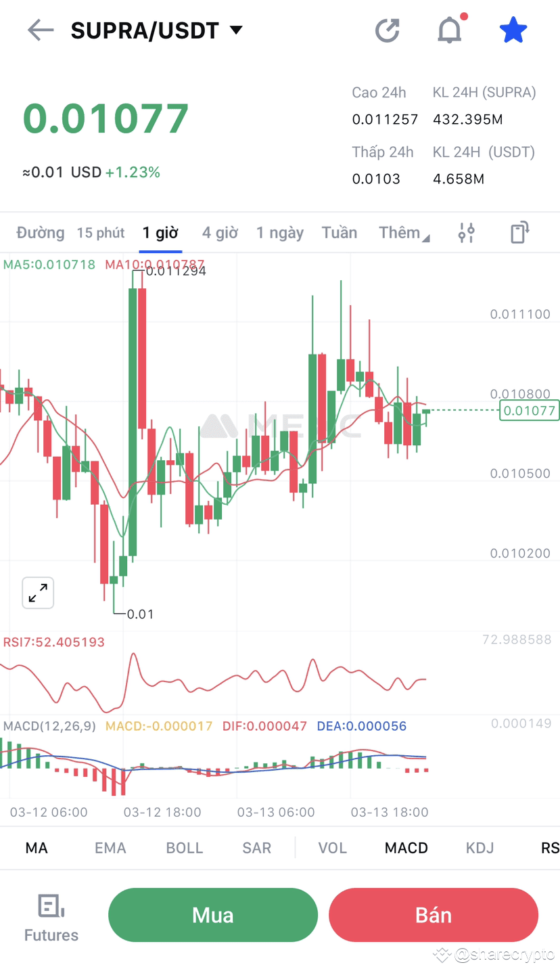
Task: Click the MACD:-0.000017 value
Action: [159, 726]
